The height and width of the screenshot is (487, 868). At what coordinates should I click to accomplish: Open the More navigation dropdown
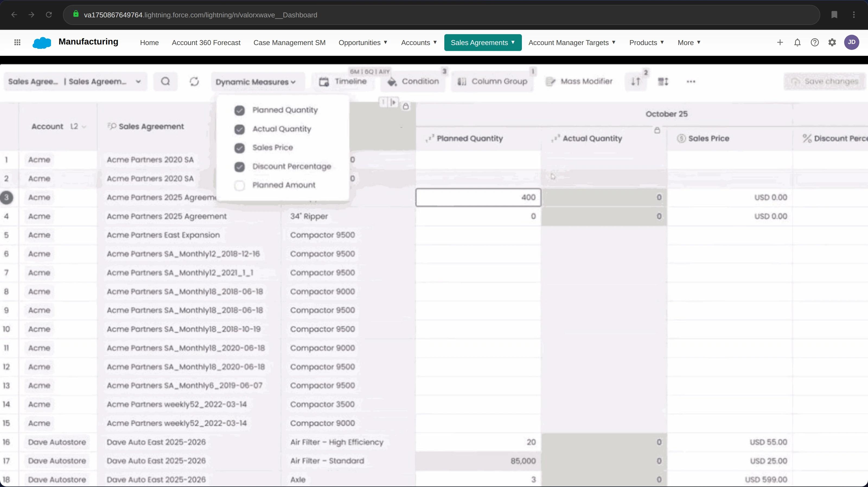[x=689, y=42]
